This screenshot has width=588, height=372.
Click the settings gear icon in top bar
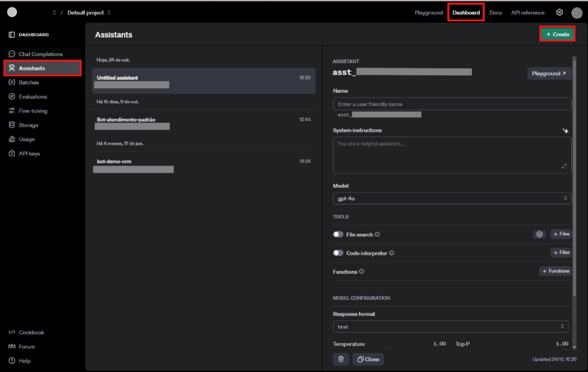click(x=559, y=13)
